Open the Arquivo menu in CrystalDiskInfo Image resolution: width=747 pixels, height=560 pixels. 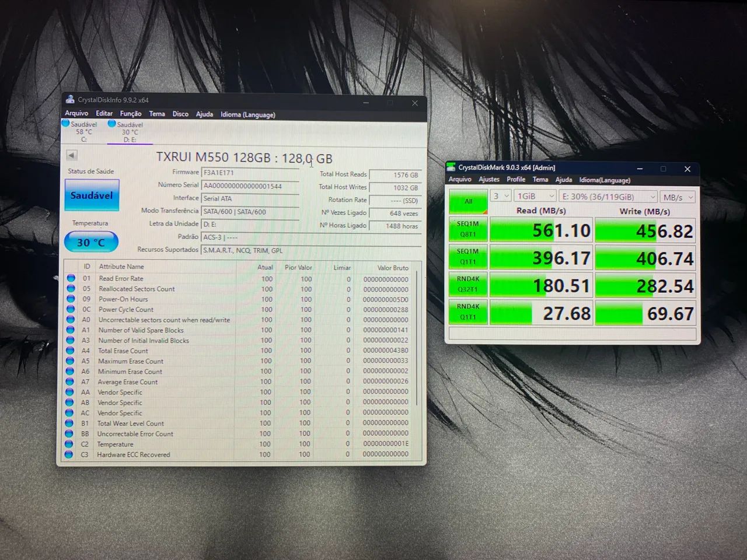pyautogui.click(x=76, y=113)
